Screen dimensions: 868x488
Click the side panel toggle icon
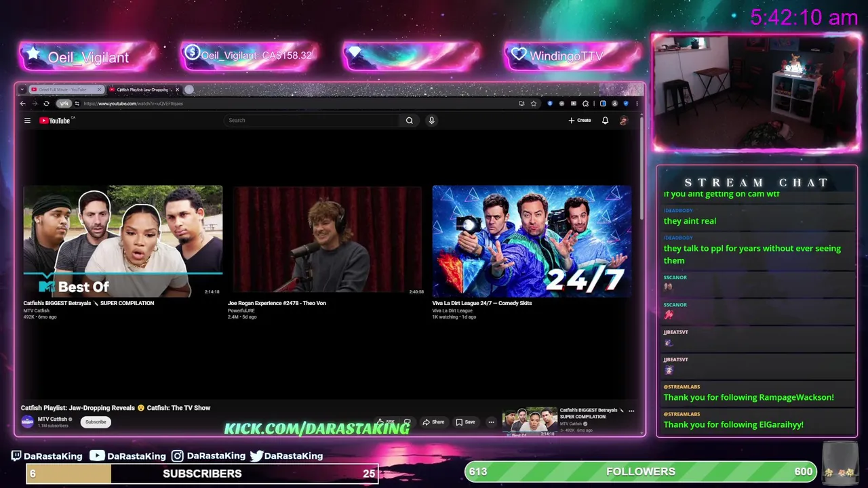(603, 104)
